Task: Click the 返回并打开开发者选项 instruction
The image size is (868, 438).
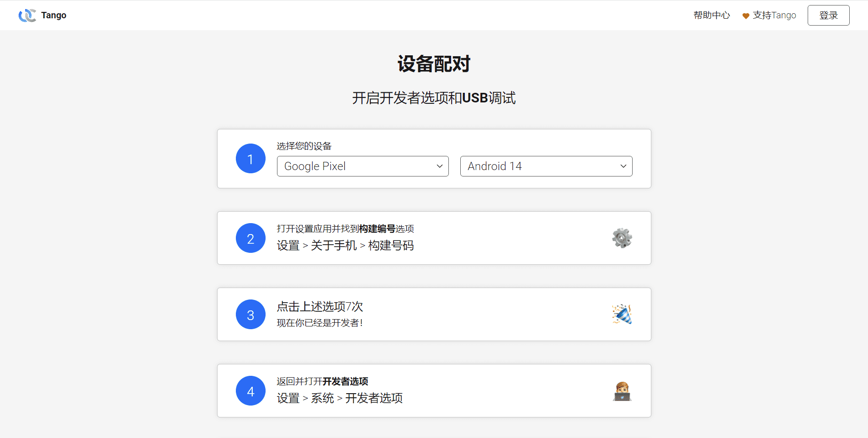Action: pyautogui.click(x=322, y=381)
